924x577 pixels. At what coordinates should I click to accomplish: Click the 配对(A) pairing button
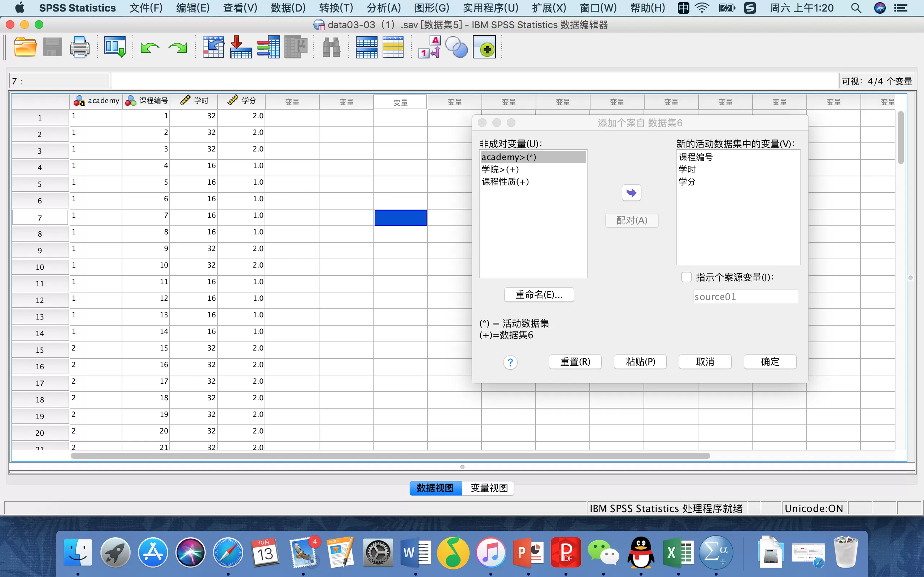coord(632,220)
